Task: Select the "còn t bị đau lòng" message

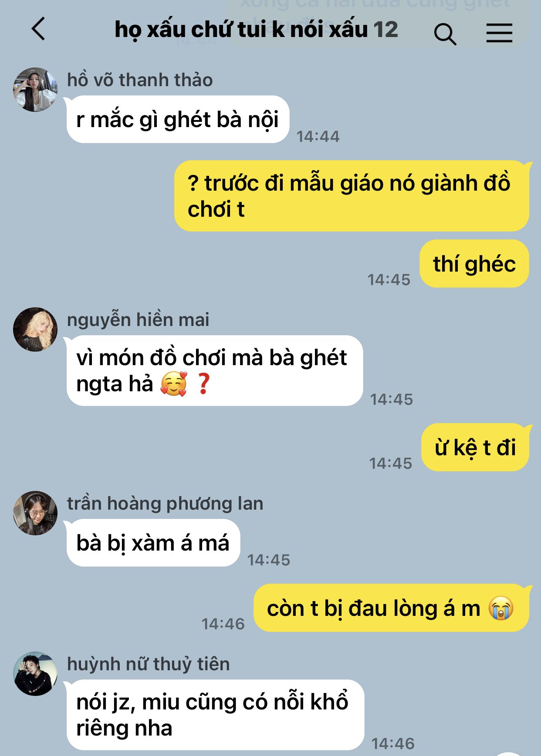Action: click(x=391, y=608)
